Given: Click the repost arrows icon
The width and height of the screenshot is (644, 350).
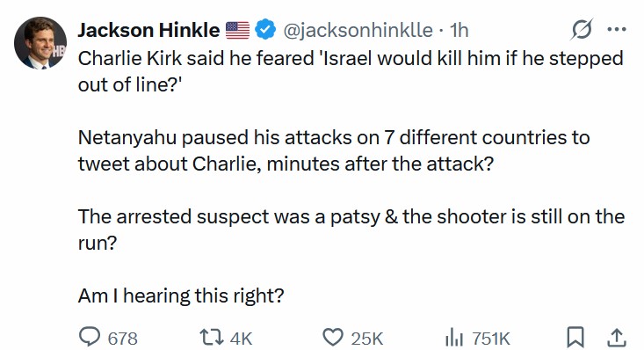Looking at the screenshot, I should click(x=212, y=338).
